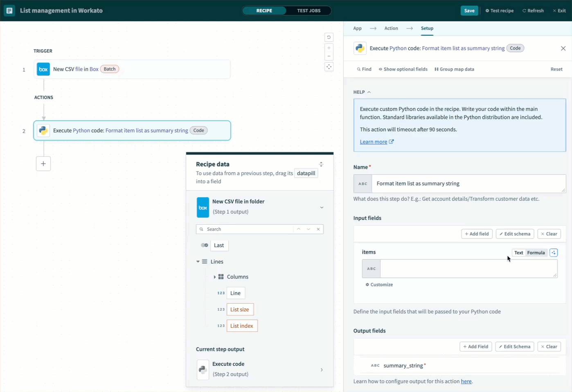
Task: Expand the Columns tree node
Action: (214, 277)
